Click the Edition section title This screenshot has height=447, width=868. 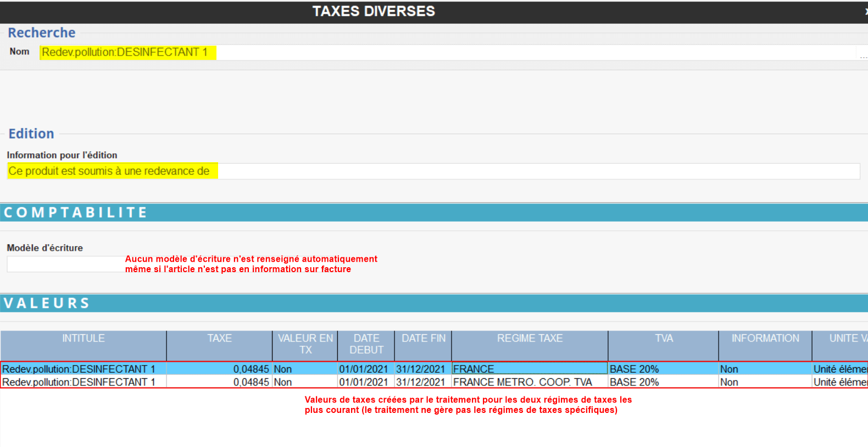[31, 134]
